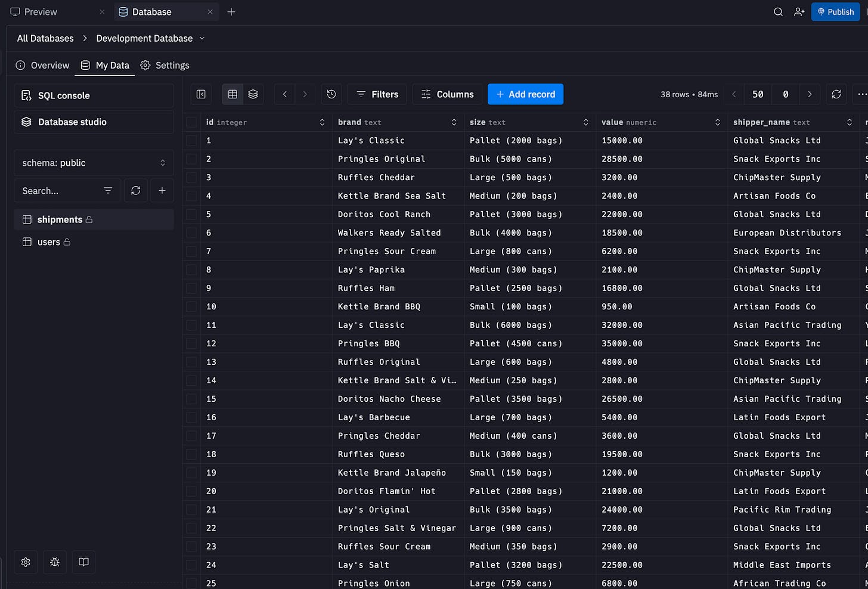
Task: Click the users table icon
Action: point(27,242)
